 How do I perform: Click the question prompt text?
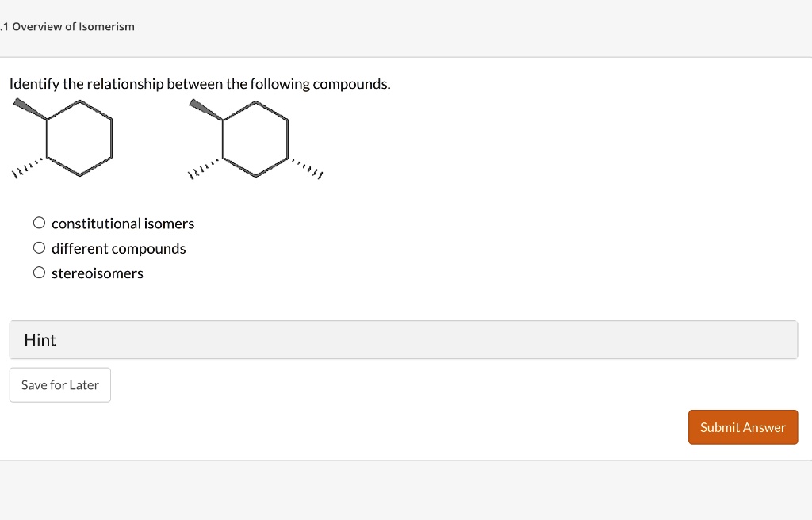pos(198,83)
